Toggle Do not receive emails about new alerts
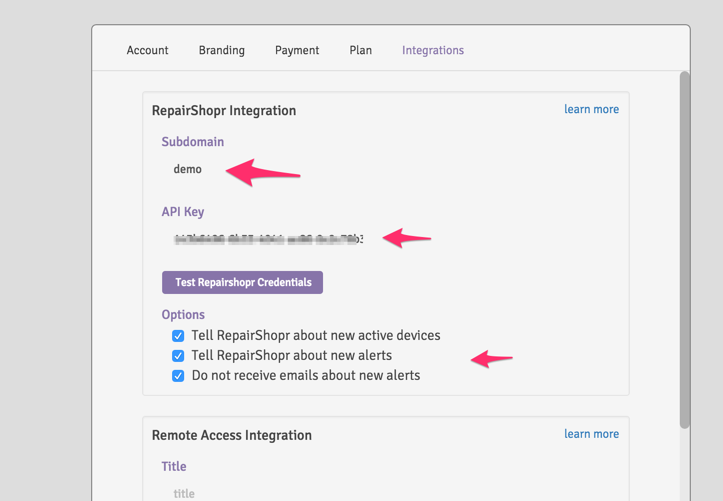Image resolution: width=723 pixels, height=501 pixels. tap(178, 376)
